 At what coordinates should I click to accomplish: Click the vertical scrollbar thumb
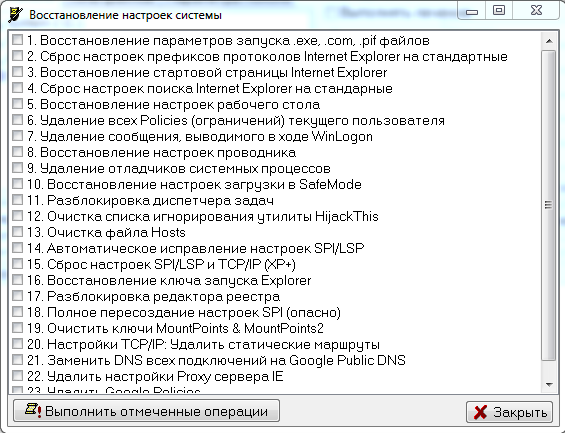click(x=549, y=205)
